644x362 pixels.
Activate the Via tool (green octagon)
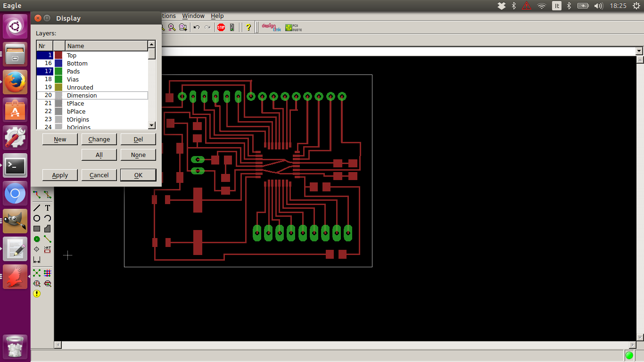(x=37, y=239)
